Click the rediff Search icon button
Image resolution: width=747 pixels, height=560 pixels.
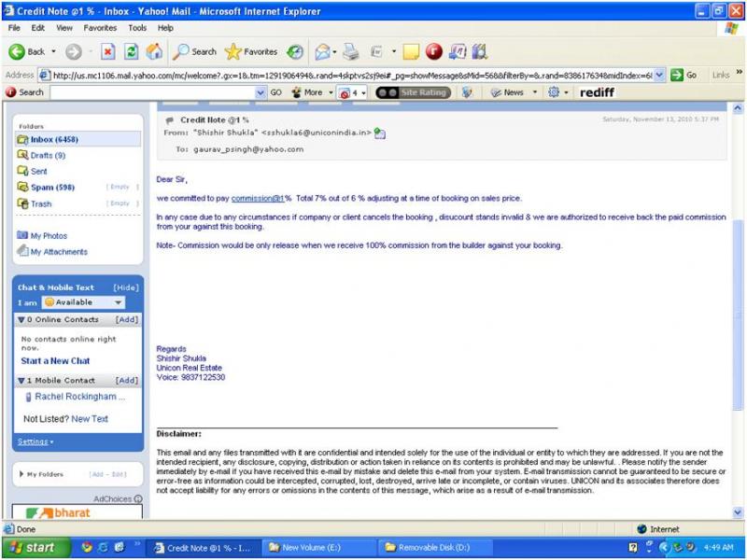24,92
